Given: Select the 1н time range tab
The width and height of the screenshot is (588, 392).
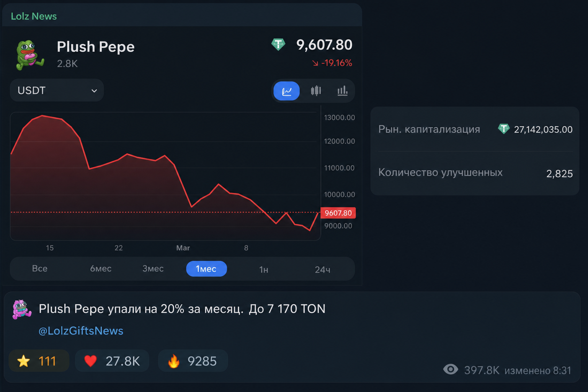Looking at the screenshot, I should pyautogui.click(x=264, y=269).
